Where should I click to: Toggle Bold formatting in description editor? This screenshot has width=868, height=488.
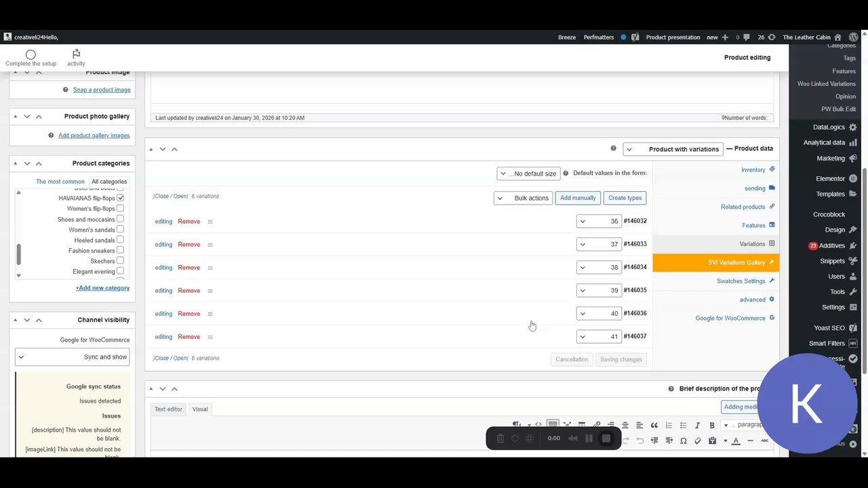(712, 425)
